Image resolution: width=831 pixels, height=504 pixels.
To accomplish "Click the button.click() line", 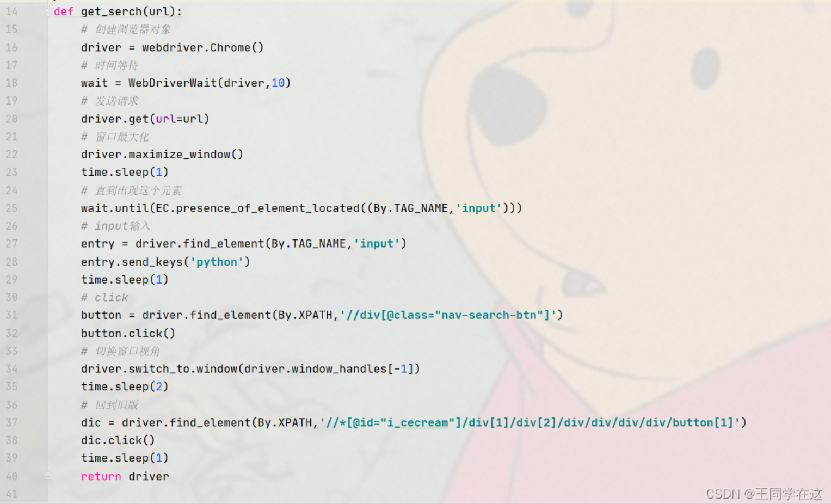I will 128,333.
